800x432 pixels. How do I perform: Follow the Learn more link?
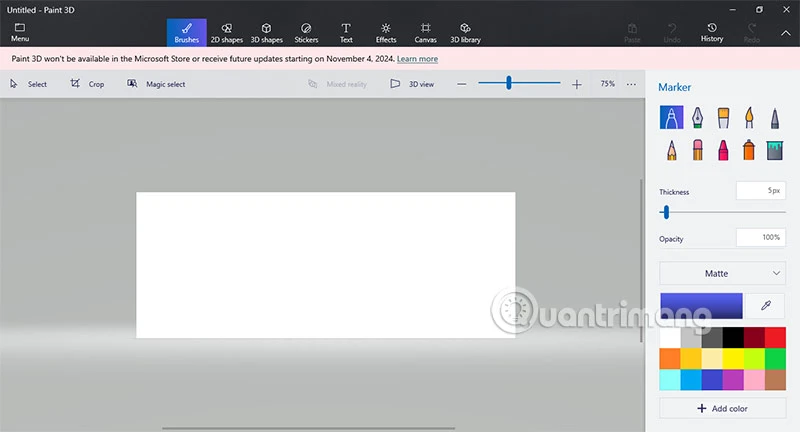[x=417, y=59]
